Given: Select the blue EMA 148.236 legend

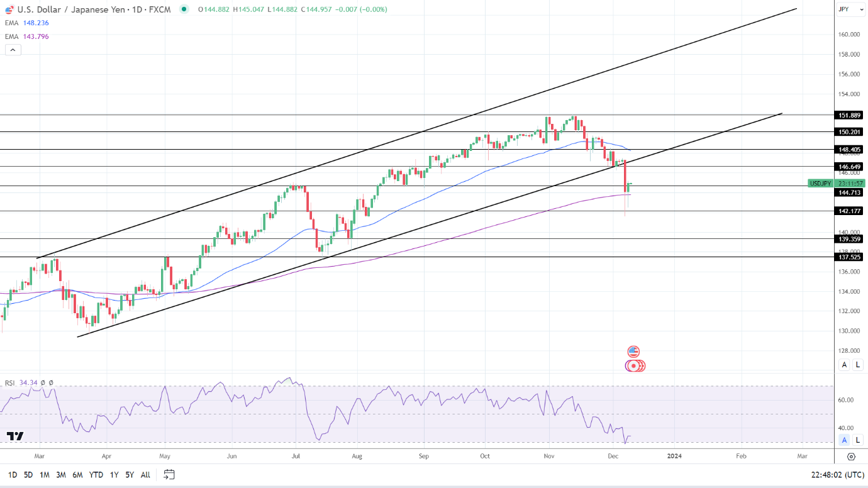Looking at the screenshot, I should pyautogui.click(x=27, y=23).
